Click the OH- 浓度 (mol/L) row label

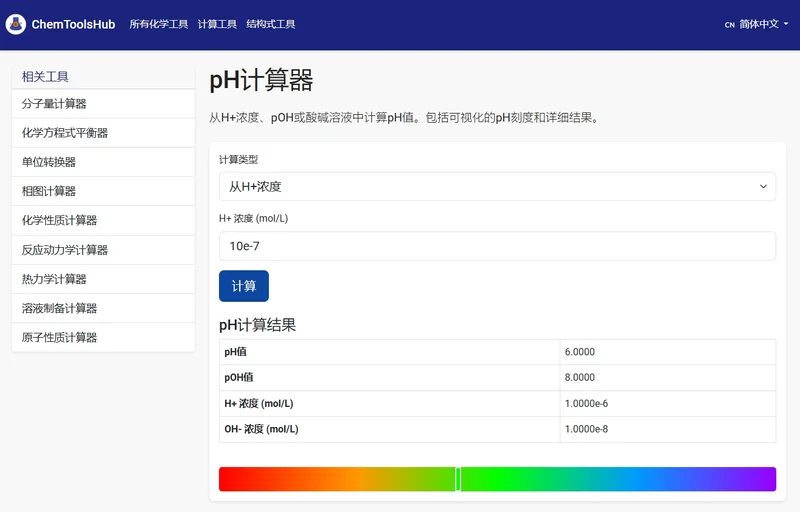(261, 429)
